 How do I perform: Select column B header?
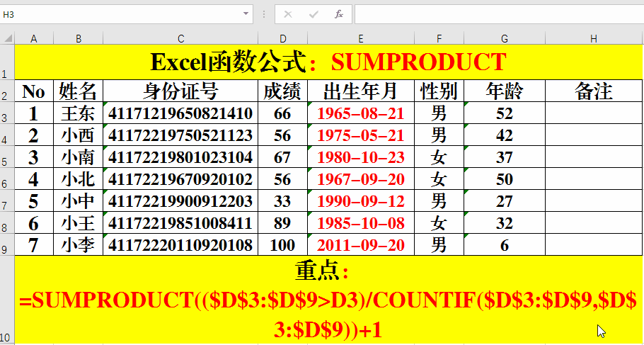78,39
